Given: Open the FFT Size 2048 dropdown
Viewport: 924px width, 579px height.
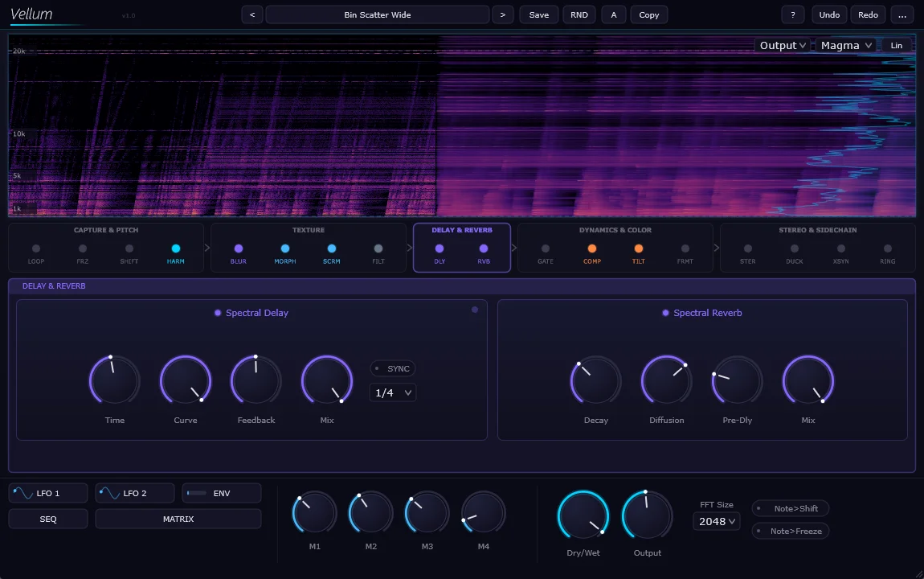Looking at the screenshot, I should point(717,521).
